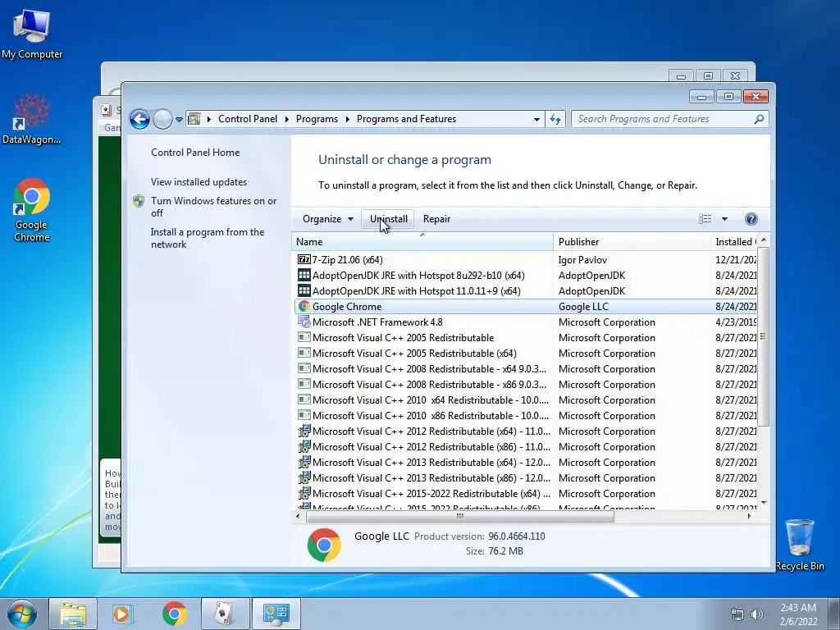Click the search magnifier icon
Image resolution: width=840 pixels, height=630 pixels.
click(x=759, y=119)
